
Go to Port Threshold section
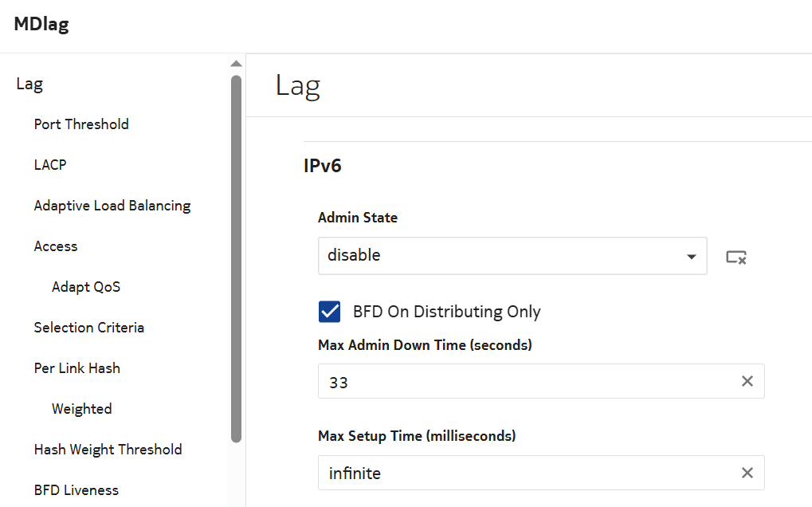81,124
